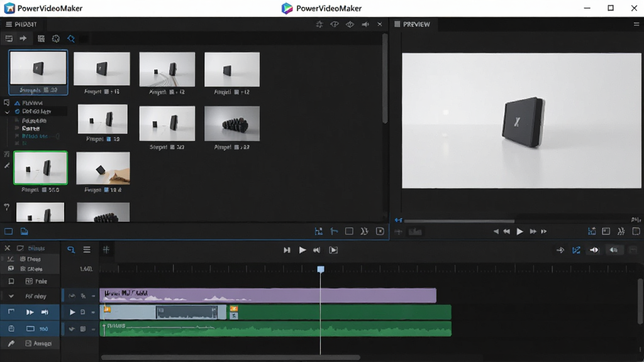This screenshot has width=644, height=362.
Task: Toggle the visibility icon on the purple track header
Action: pos(72,296)
